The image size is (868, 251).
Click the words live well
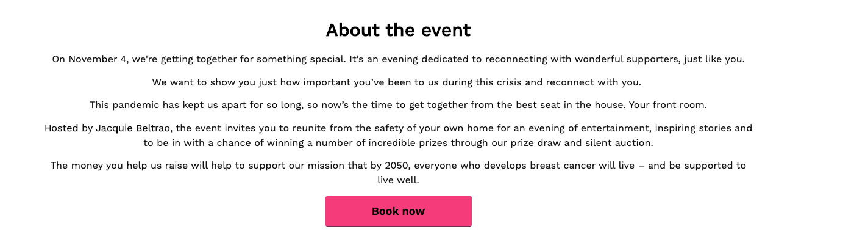point(398,180)
